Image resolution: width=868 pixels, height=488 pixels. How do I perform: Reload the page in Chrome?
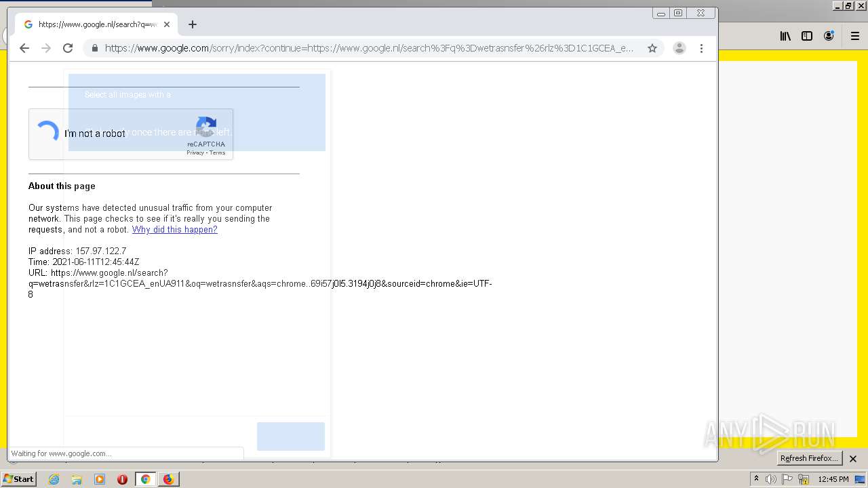(68, 48)
